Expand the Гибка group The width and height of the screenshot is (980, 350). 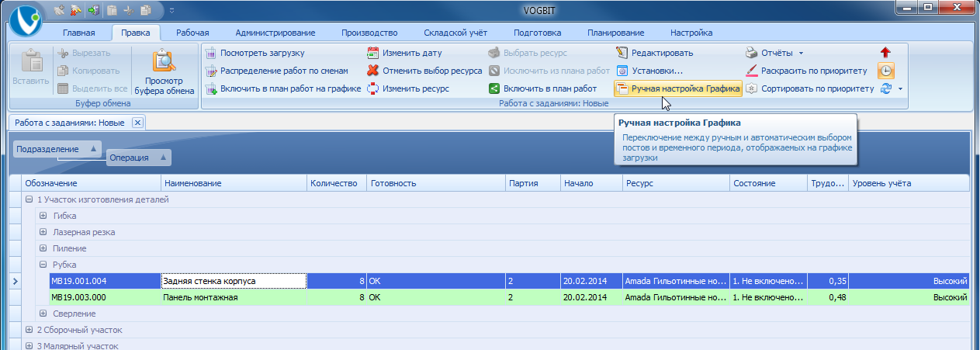point(43,216)
